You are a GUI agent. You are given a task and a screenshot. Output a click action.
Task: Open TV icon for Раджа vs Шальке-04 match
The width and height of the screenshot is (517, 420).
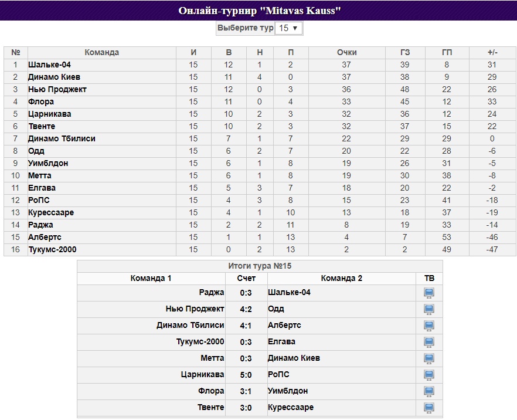tap(429, 293)
